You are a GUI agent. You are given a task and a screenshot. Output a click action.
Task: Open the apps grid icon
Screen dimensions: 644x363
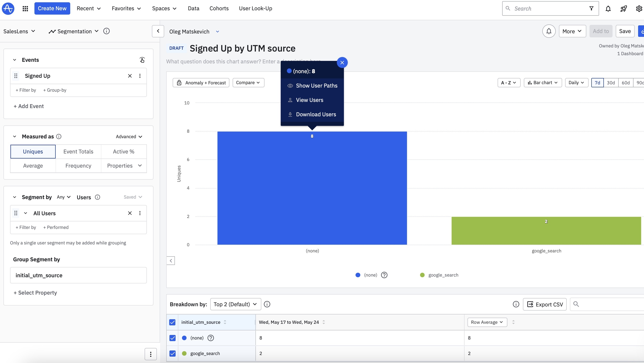pos(25,8)
